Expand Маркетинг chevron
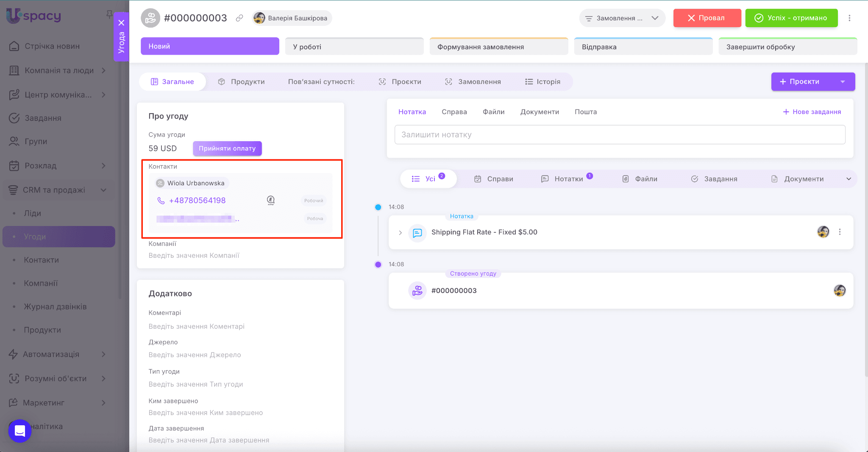This screenshot has height=452, width=868. [x=103, y=402]
